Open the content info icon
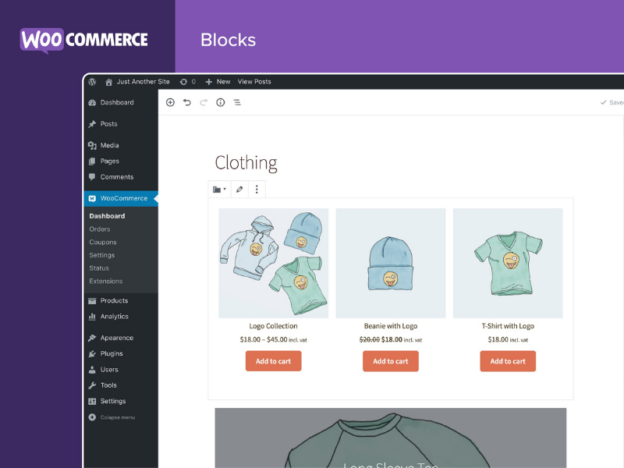This screenshot has height=468, width=624. point(221,102)
